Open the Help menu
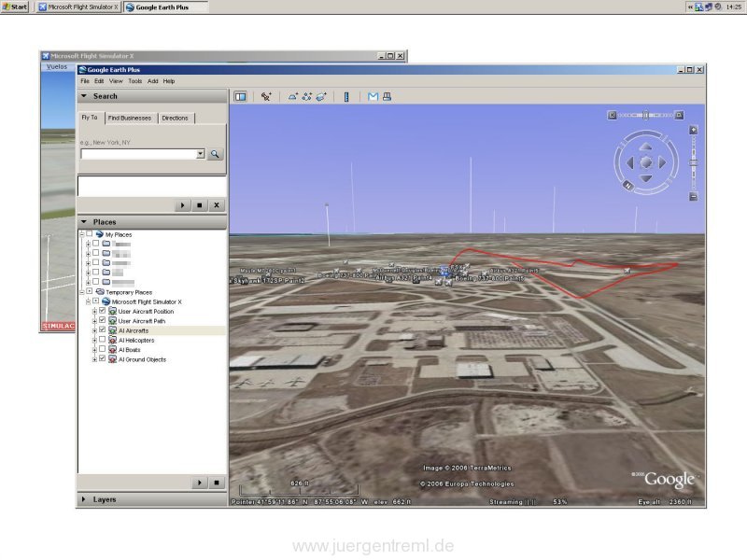747x560 pixels. (x=169, y=81)
